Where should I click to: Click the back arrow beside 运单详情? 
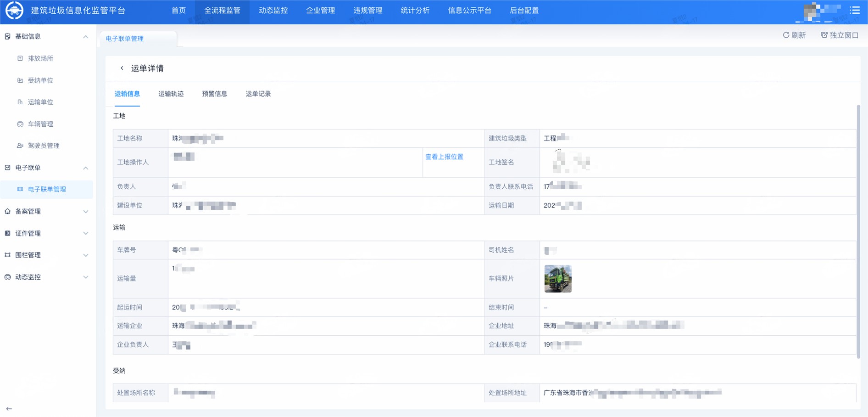122,68
